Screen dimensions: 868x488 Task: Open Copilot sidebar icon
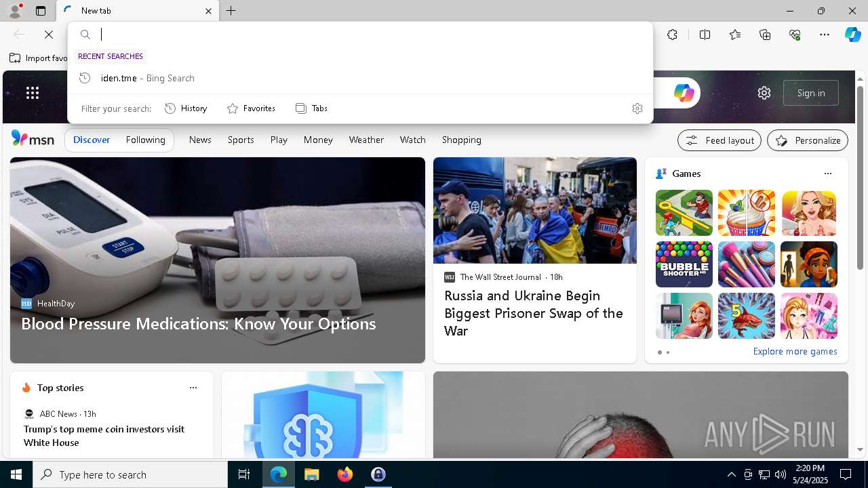point(852,35)
